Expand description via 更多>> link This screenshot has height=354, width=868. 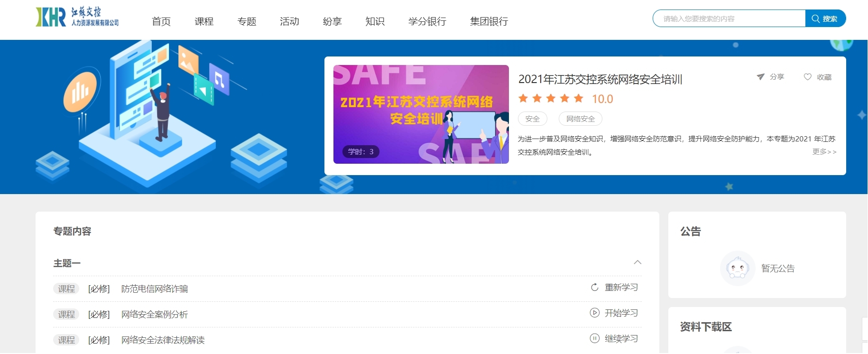coord(824,152)
